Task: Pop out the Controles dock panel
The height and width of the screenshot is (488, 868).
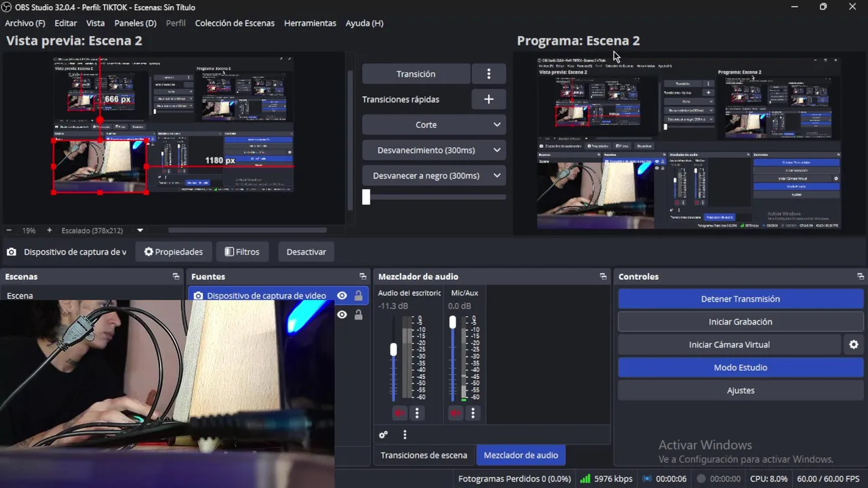Action: click(861, 277)
